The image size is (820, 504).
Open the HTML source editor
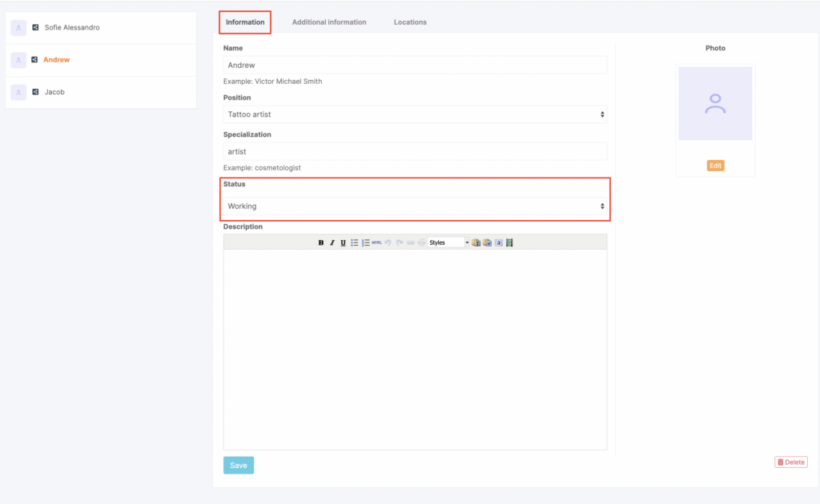click(376, 242)
